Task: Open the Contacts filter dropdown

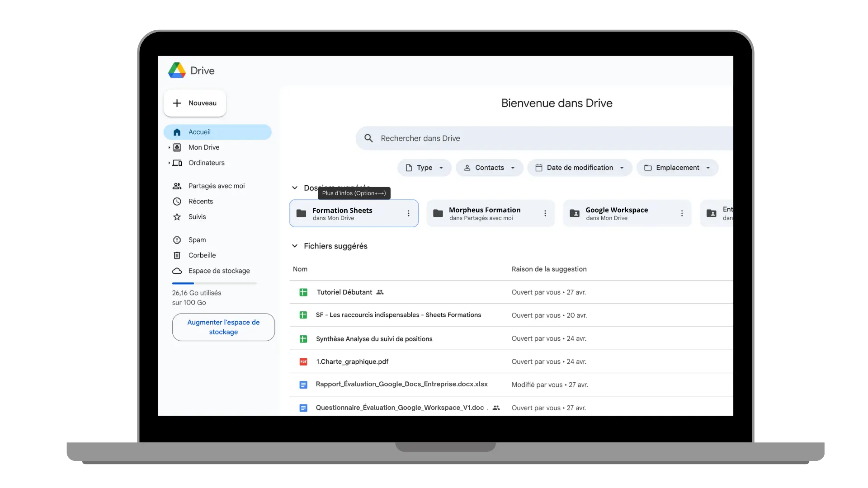Action: 490,168
